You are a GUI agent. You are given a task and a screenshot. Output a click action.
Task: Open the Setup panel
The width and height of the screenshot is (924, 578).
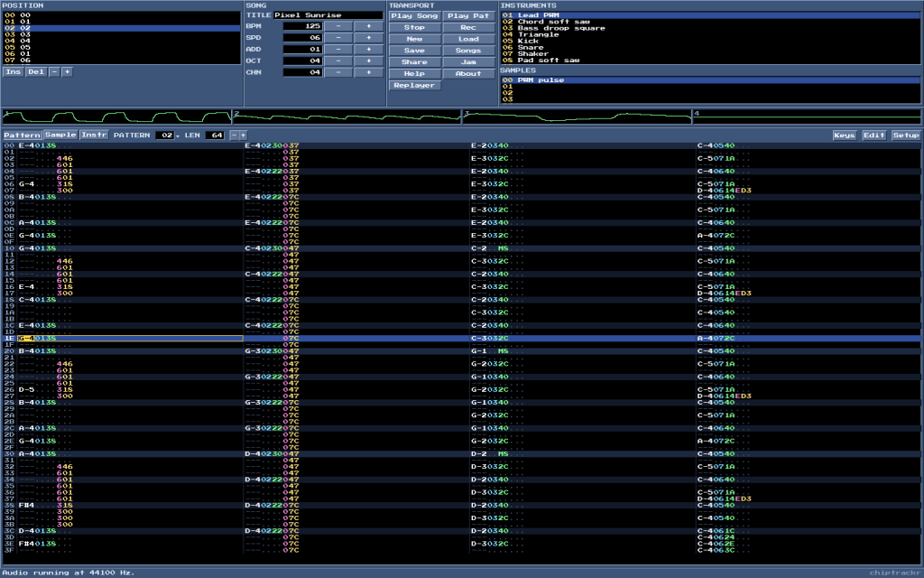click(906, 135)
